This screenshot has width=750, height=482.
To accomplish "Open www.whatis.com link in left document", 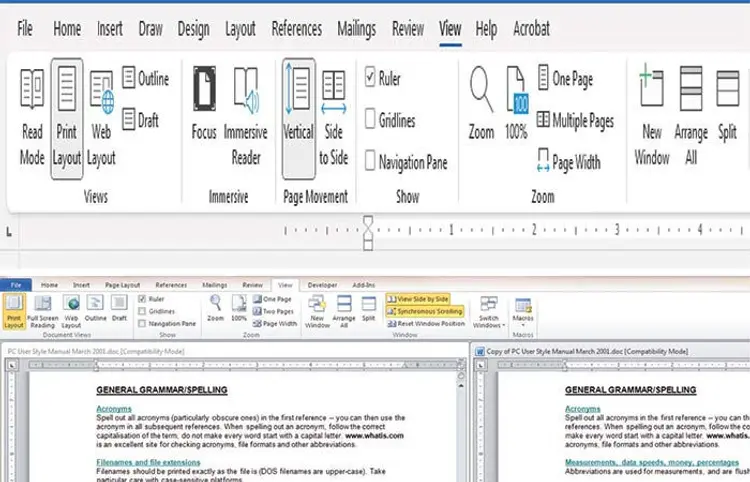I will tap(374, 436).
